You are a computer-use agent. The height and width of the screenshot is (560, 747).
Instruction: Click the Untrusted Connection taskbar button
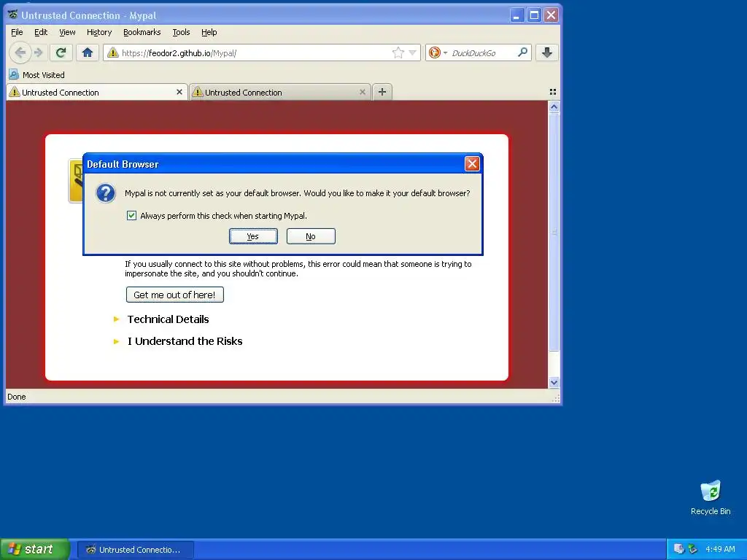click(135, 550)
